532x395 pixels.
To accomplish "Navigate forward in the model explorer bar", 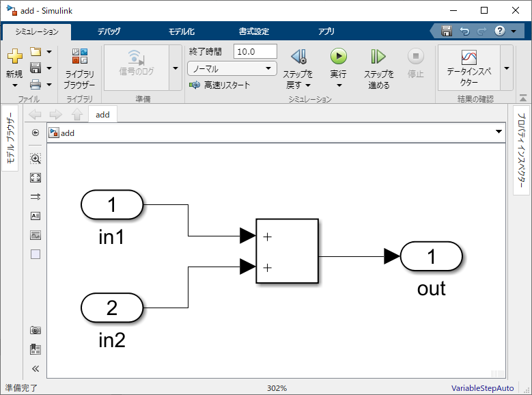I will (55, 114).
